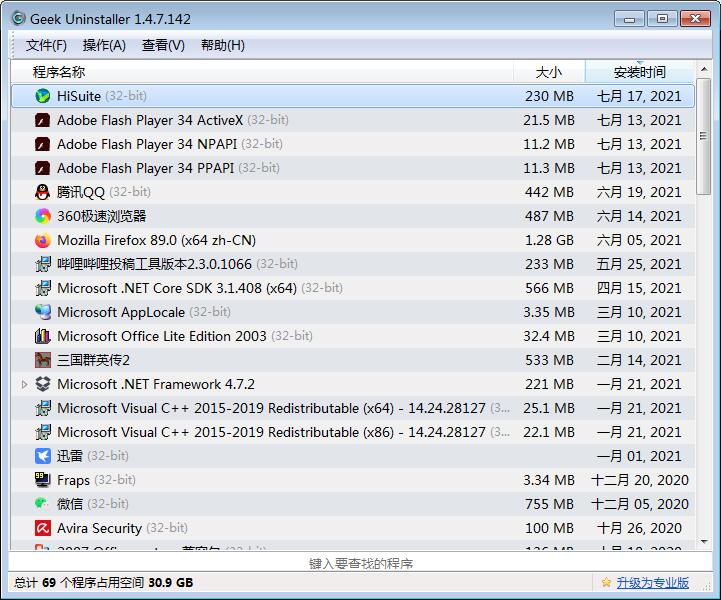Viewport: 721px width, 600px height.
Task: Click the Fraps program icon
Action: click(43, 480)
